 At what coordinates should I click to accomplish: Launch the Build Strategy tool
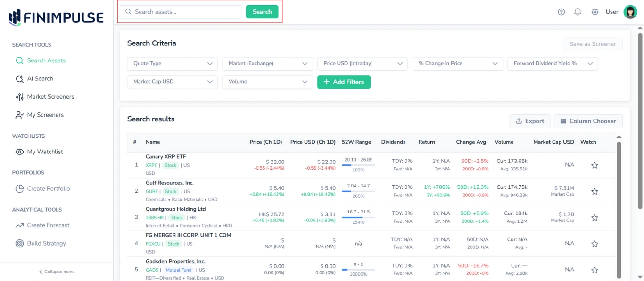pyautogui.click(x=47, y=243)
